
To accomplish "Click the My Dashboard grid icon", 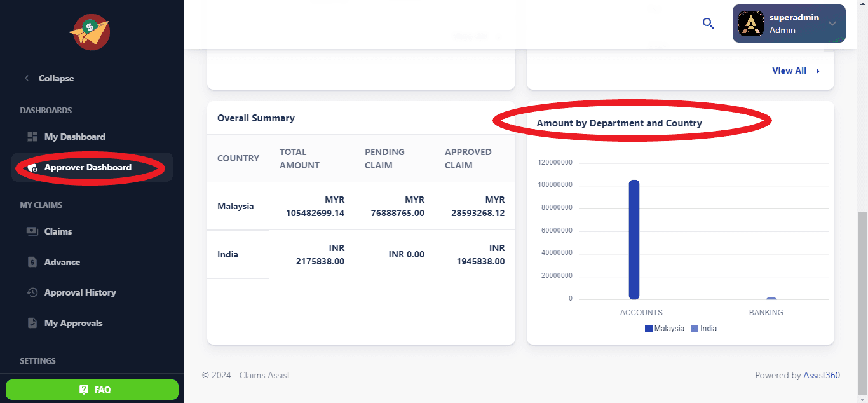I will [32, 137].
